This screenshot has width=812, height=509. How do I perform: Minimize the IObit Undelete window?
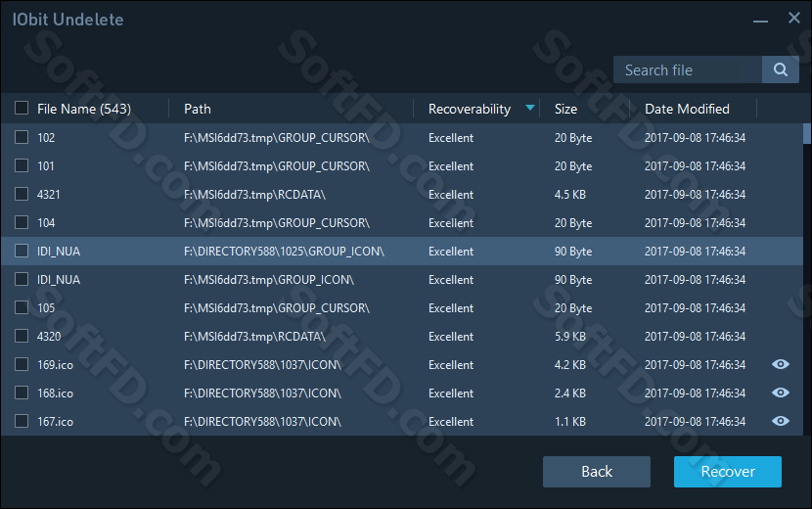coord(760,21)
